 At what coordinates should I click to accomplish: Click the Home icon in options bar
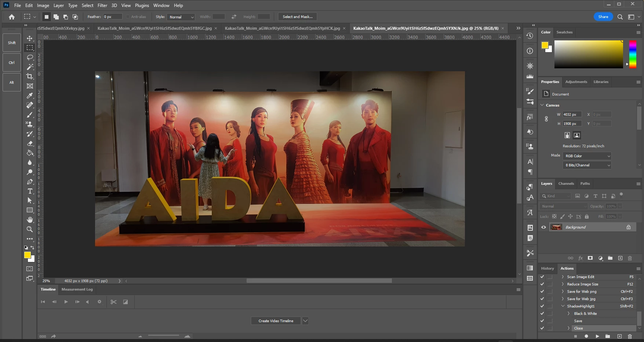click(12, 17)
